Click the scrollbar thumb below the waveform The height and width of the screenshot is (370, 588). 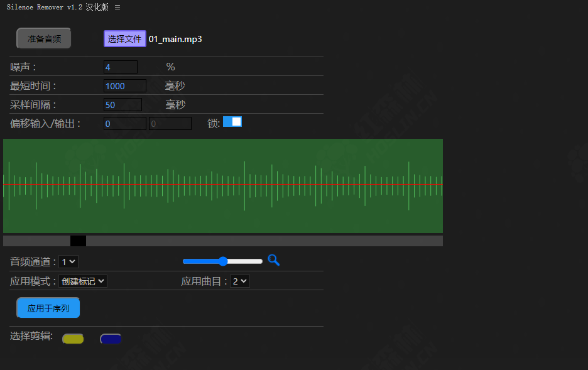tap(78, 240)
